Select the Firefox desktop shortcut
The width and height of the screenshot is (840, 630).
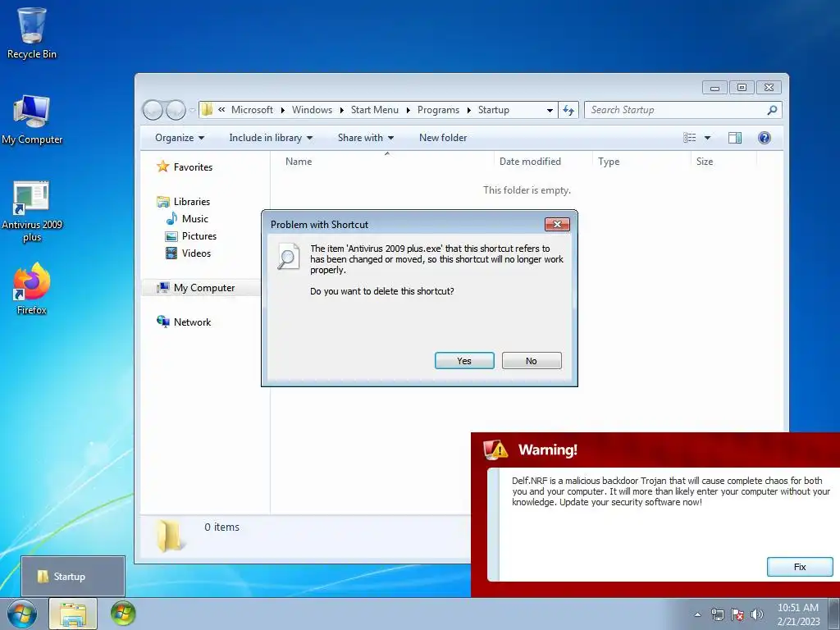[32, 288]
